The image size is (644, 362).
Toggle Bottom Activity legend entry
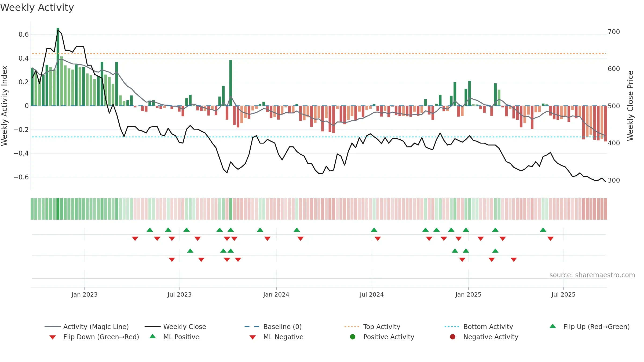(x=479, y=327)
